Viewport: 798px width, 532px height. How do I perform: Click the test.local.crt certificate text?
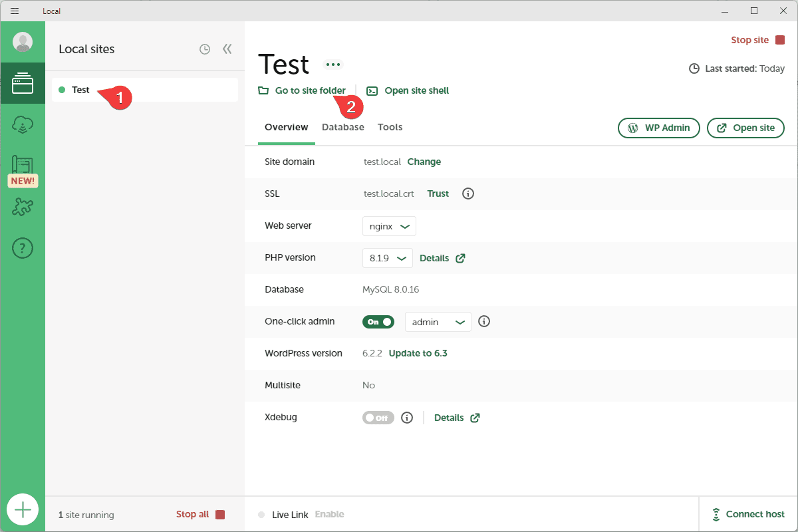[x=388, y=194]
